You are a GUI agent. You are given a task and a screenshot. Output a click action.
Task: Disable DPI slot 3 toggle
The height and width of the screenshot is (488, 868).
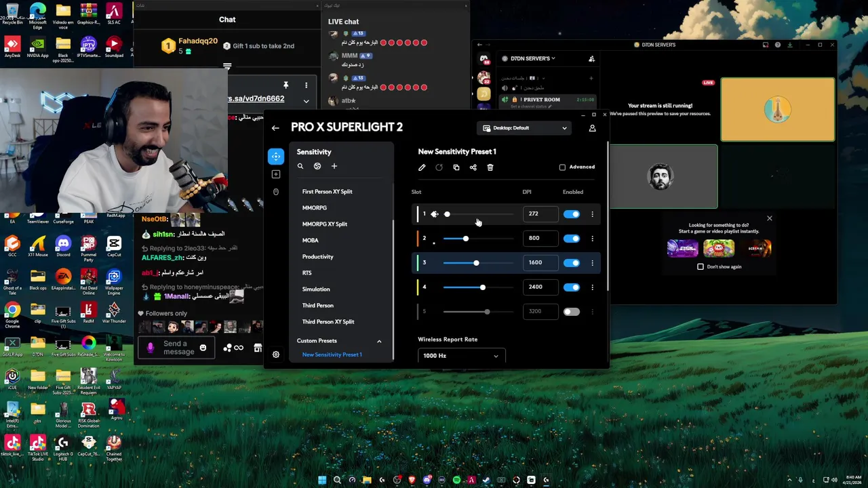coord(572,263)
